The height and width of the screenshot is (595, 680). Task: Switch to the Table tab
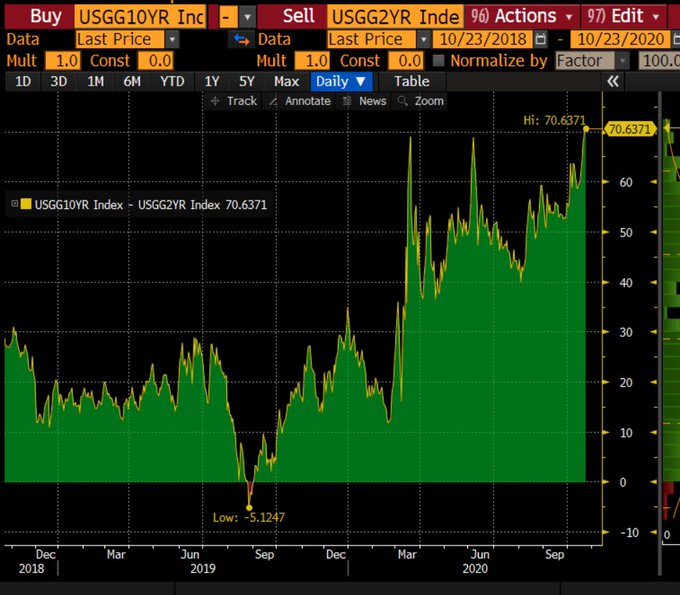pyautogui.click(x=411, y=81)
